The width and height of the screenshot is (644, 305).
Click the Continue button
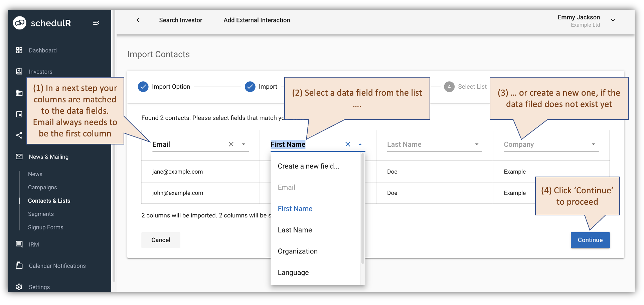pyautogui.click(x=590, y=240)
